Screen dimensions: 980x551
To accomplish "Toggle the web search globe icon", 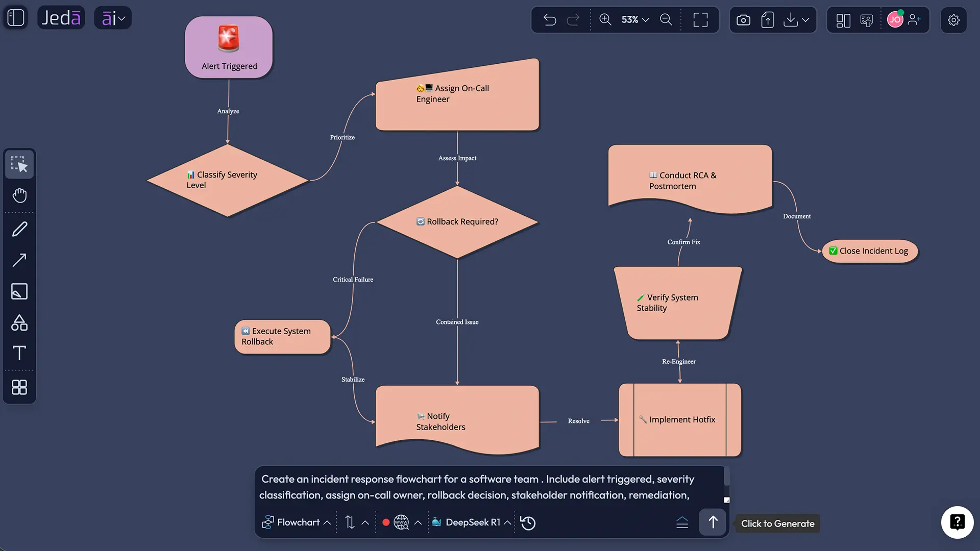I will click(x=401, y=522).
